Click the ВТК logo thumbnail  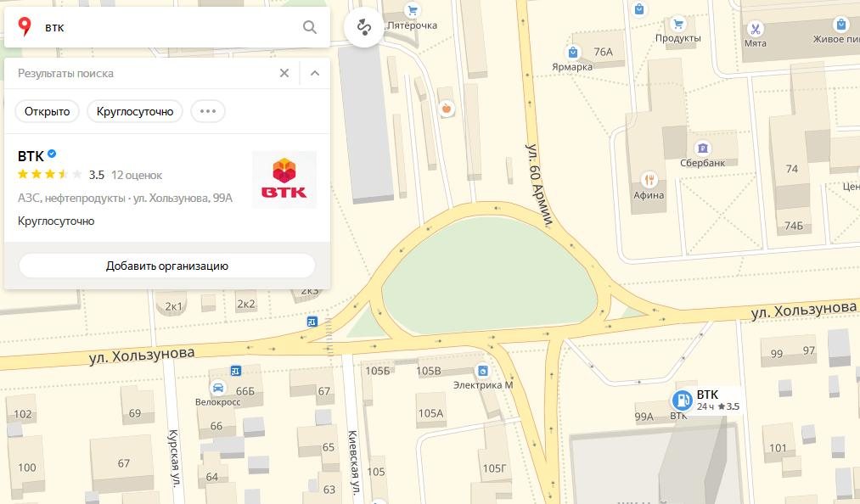284,179
